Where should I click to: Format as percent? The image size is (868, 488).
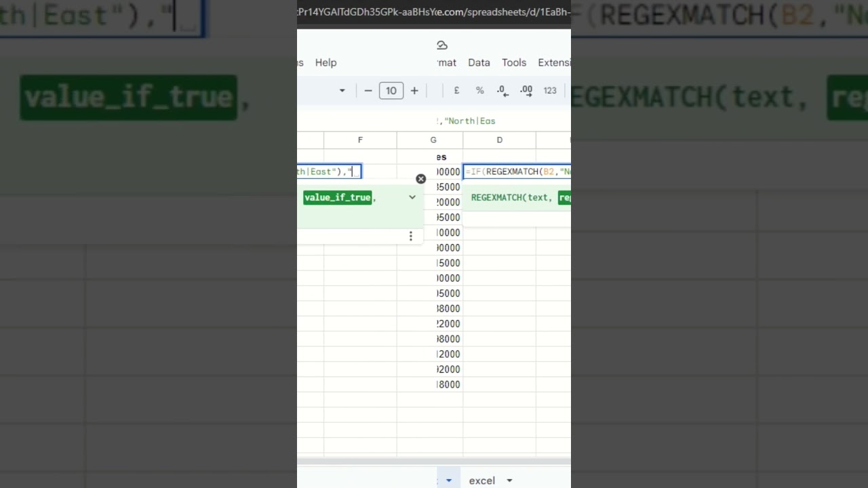tap(479, 90)
